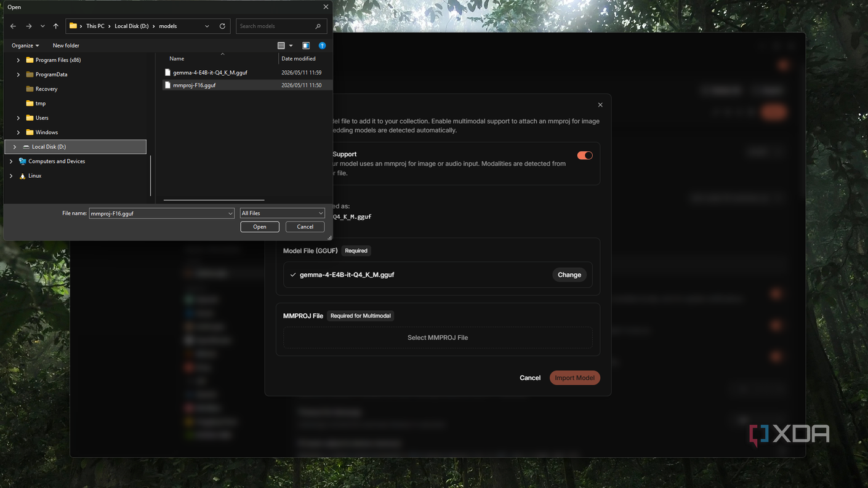Screen dimensions: 868x488
Task: Show recent locations dropdown next to the forward arrow
Action: [42, 26]
